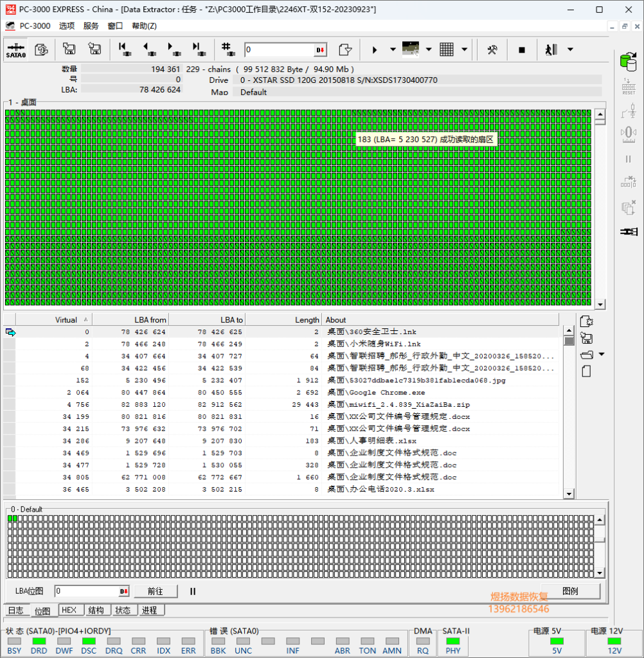Image resolution: width=644 pixels, height=658 pixels.
Task: Select the row 桌面\360安全卫士.lnk
Action: [x=282, y=332]
